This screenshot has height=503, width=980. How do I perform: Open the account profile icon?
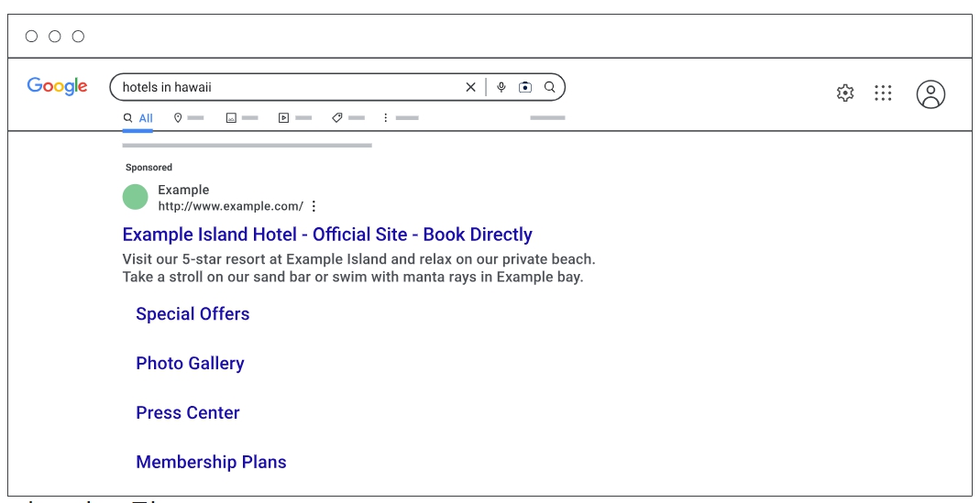(x=930, y=94)
